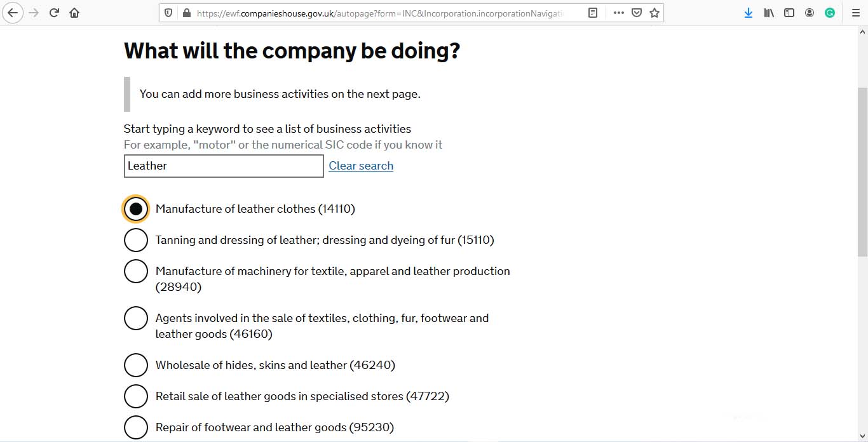Show the sidebars panel
This screenshot has height=442, width=868.
789,13
